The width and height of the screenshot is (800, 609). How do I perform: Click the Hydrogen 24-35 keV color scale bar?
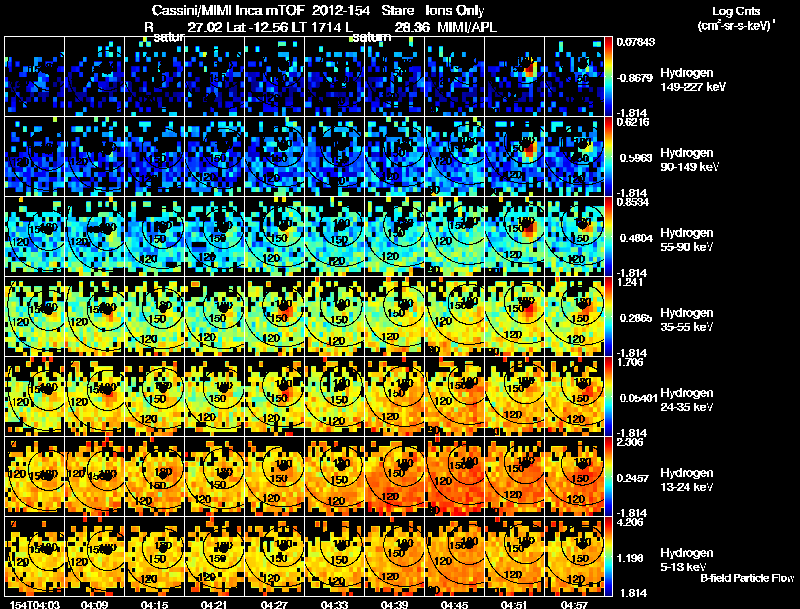608,396
